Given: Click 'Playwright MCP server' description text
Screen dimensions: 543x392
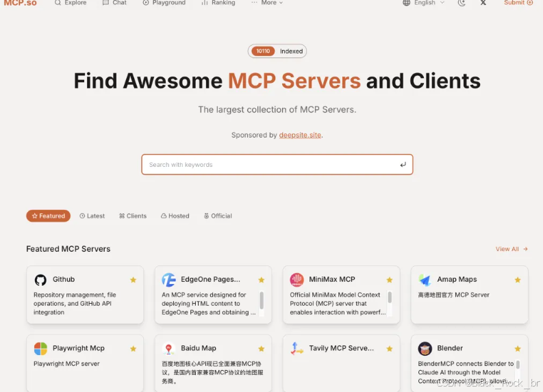Looking at the screenshot, I should click(66, 364).
